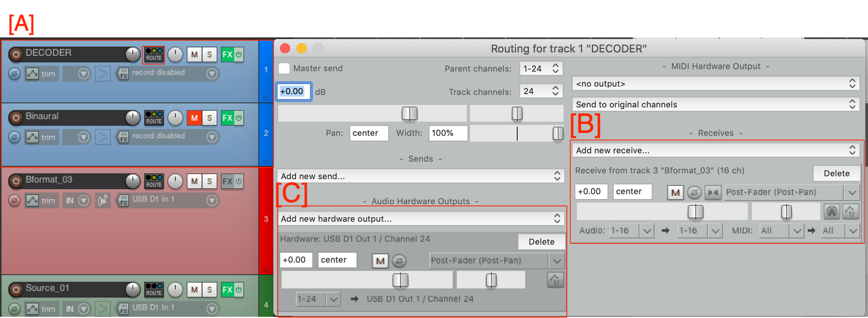868x318 pixels.
Task: Unmute the Binaural track
Action: click(x=194, y=118)
